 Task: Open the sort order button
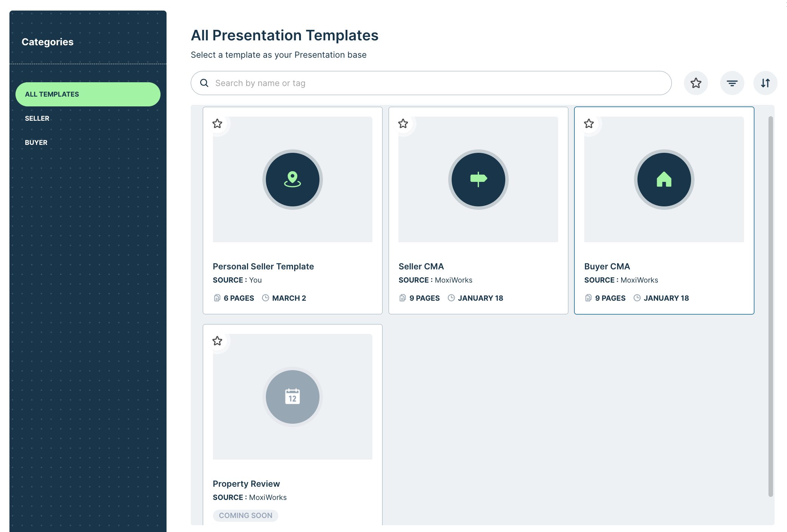(765, 83)
